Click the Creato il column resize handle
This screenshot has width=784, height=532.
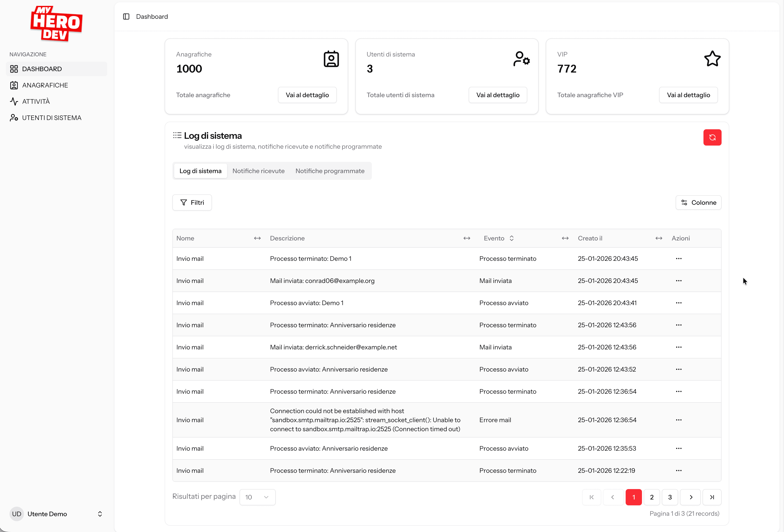click(x=658, y=238)
